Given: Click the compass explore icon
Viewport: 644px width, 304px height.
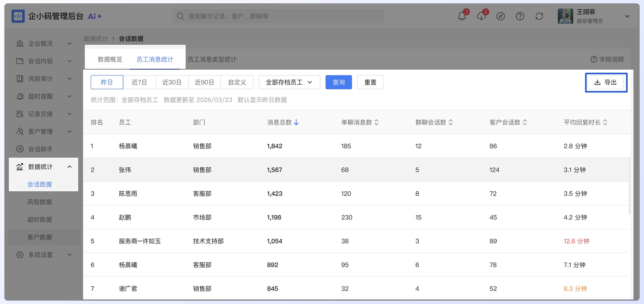Looking at the screenshot, I should [x=500, y=16].
